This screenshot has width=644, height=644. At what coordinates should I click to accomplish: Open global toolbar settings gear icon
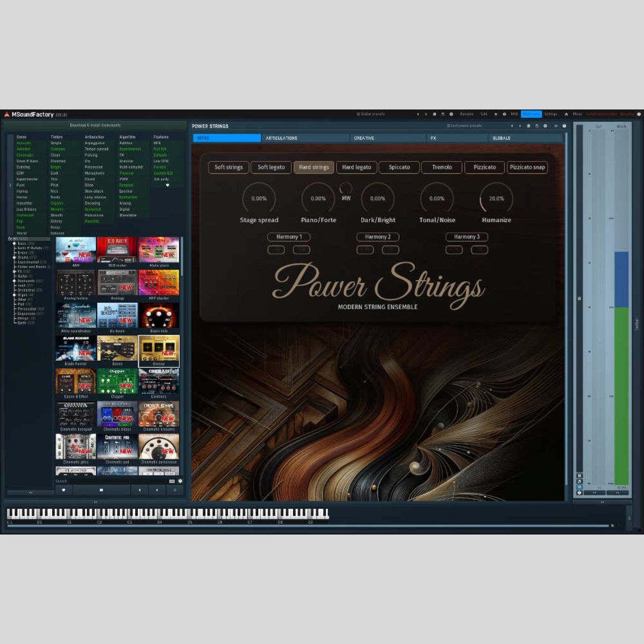tap(451, 114)
